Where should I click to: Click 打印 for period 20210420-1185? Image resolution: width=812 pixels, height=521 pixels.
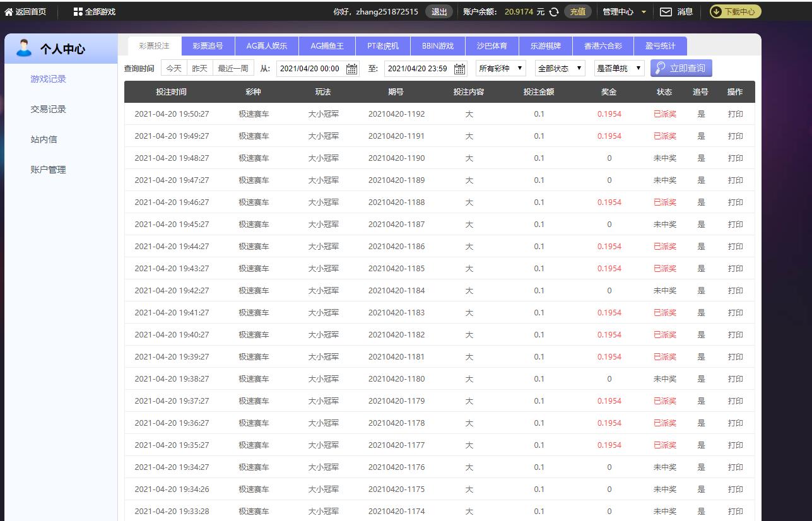click(735, 269)
